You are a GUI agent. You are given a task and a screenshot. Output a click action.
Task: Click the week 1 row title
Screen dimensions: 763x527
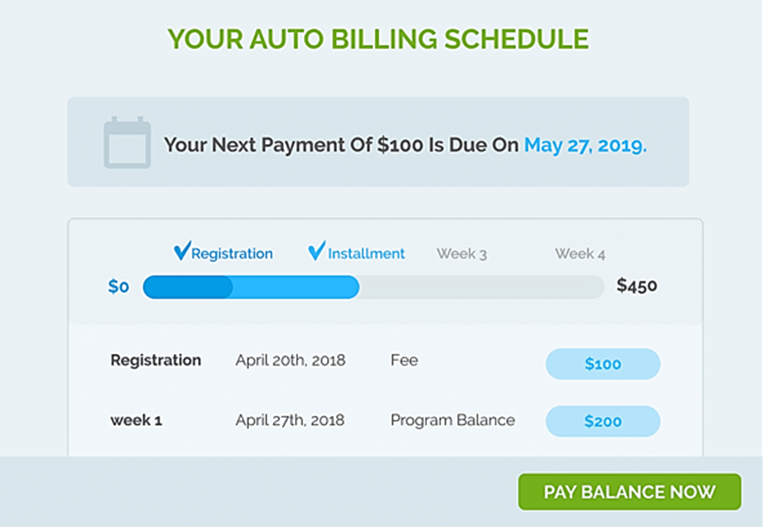[x=136, y=420]
